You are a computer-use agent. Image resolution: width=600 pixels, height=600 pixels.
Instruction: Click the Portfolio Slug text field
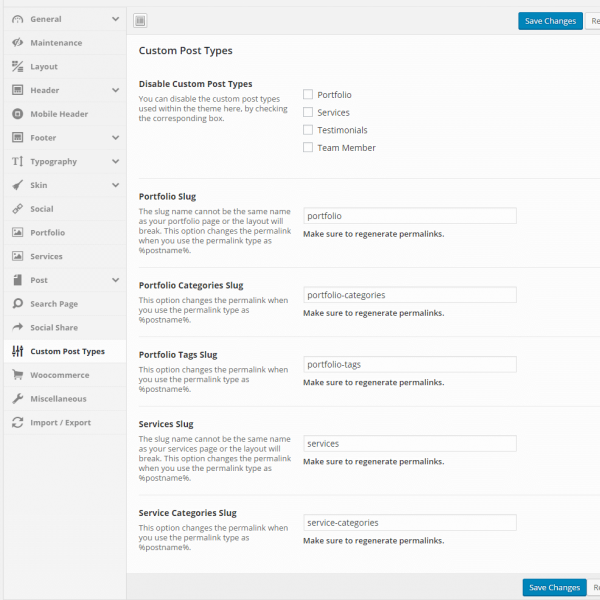tap(409, 216)
